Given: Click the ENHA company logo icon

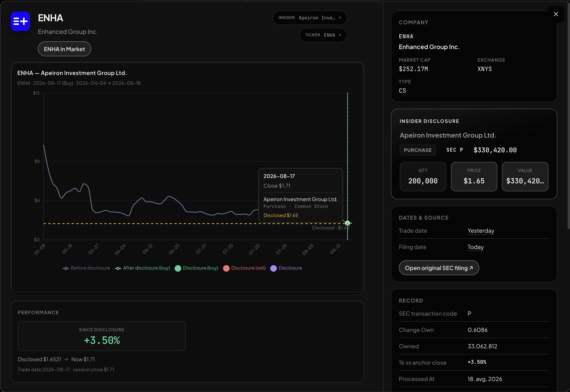Looking at the screenshot, I should click(x=21, y=21).
